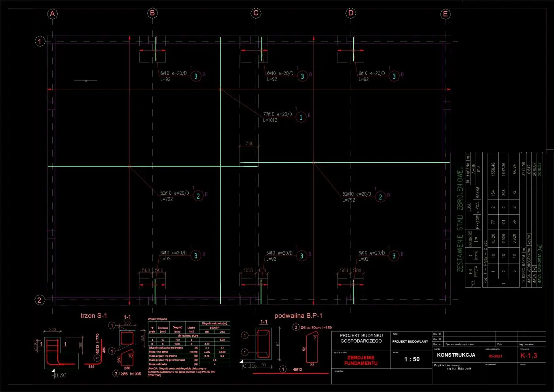
Task: Click row axis bubble 2 on left
Action: click(x=39, y=300)
